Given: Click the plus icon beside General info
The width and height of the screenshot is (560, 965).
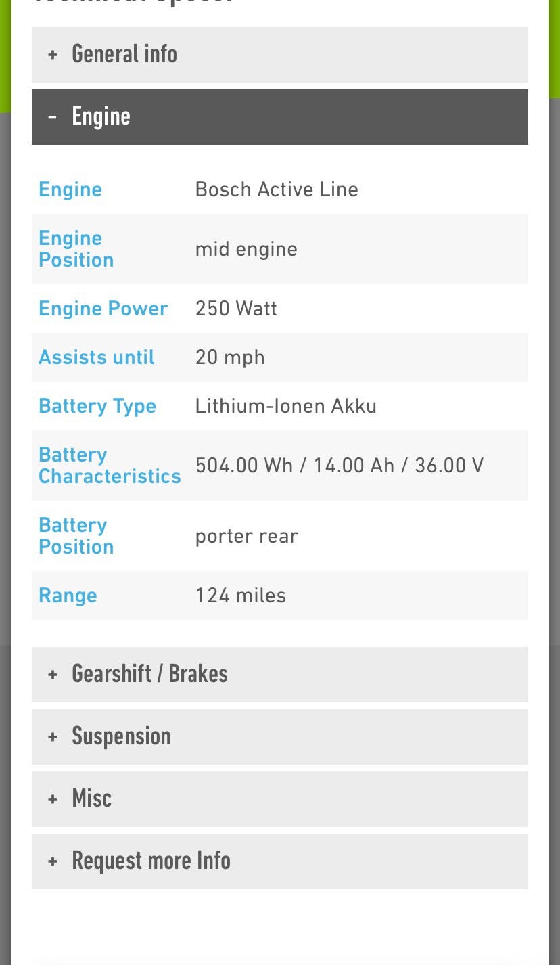Looking at the screenshot, I should pyautogui.click(x=53, y=55).
